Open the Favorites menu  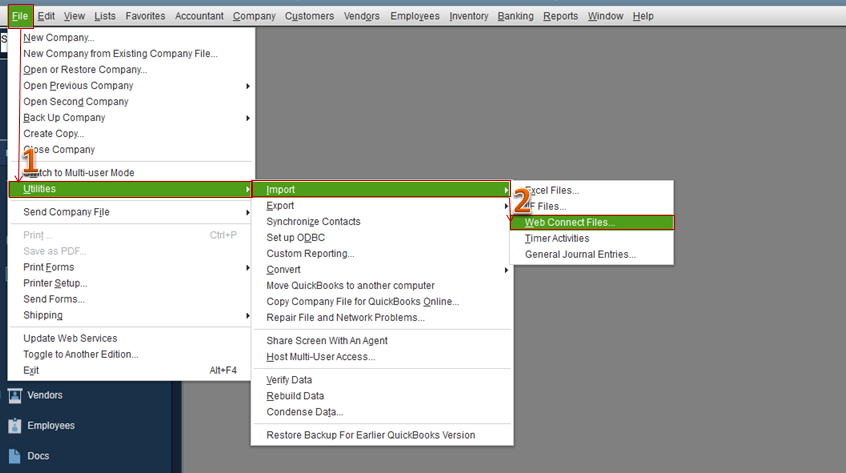(145, 16)
